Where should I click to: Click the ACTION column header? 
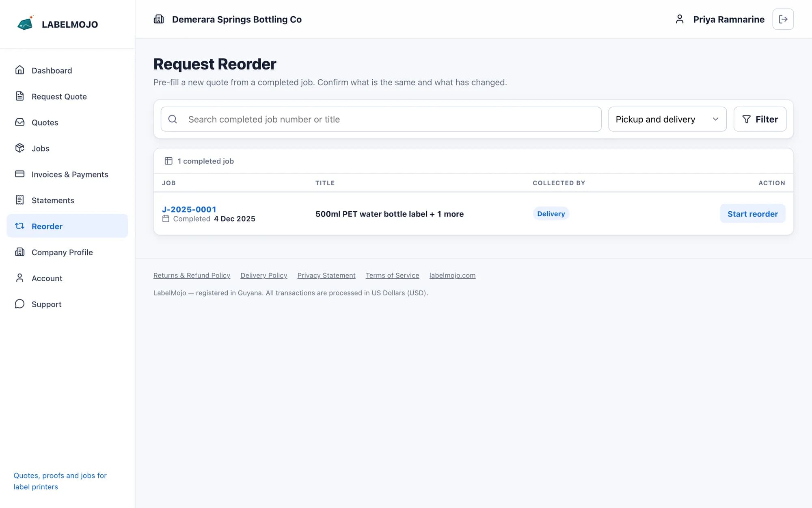pyautogui.click(x=771, y=183)
